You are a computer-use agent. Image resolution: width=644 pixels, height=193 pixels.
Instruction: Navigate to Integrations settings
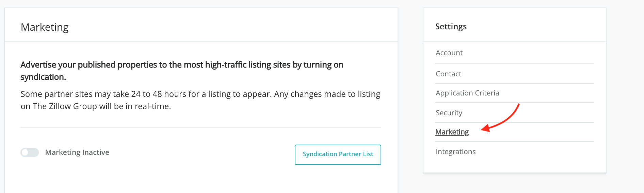455,152
